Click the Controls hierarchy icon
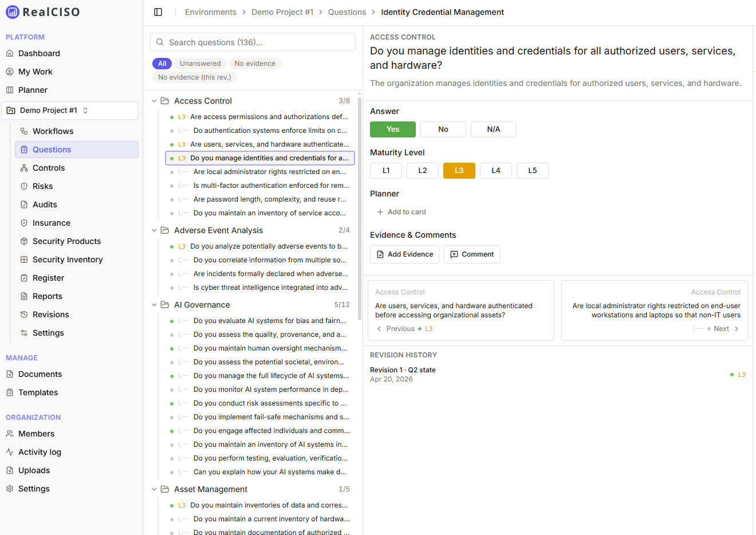Screen dimensions: 756x535 click(24, 168)
